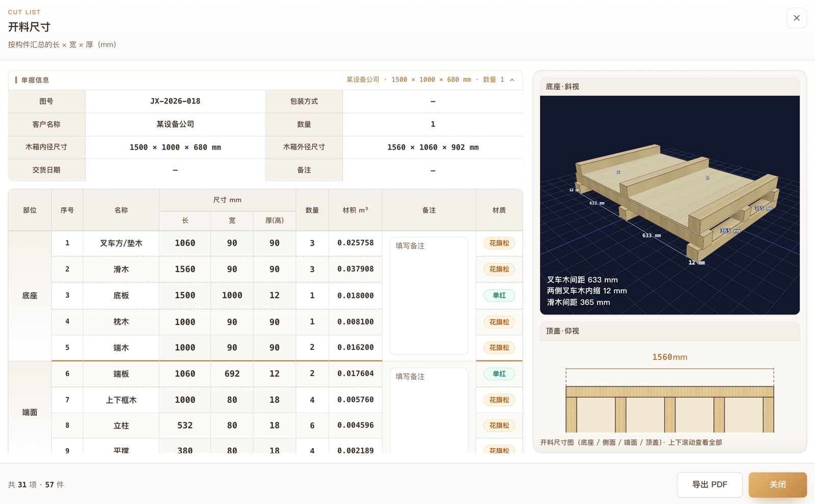Click the 关闭 button
The width and height of the screenshot is (815, 504).
(x=777, y=485)
